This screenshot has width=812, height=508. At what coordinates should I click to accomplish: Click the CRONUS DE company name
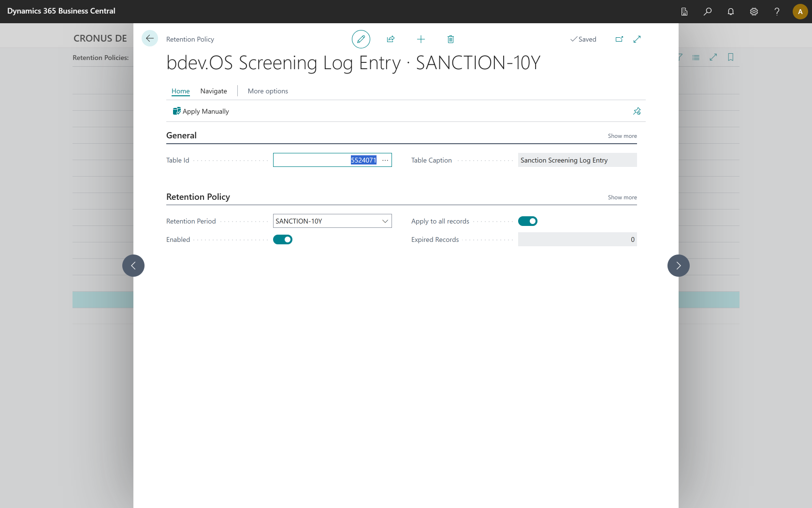coord(100,38)
